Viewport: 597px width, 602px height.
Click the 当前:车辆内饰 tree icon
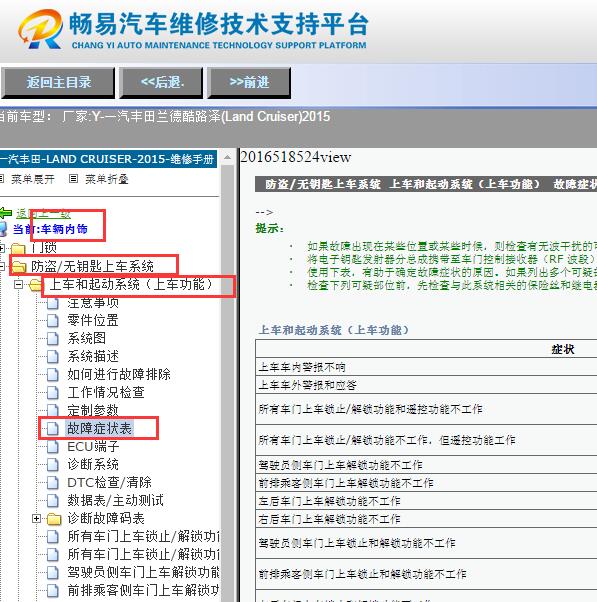(x=3, y=229)
